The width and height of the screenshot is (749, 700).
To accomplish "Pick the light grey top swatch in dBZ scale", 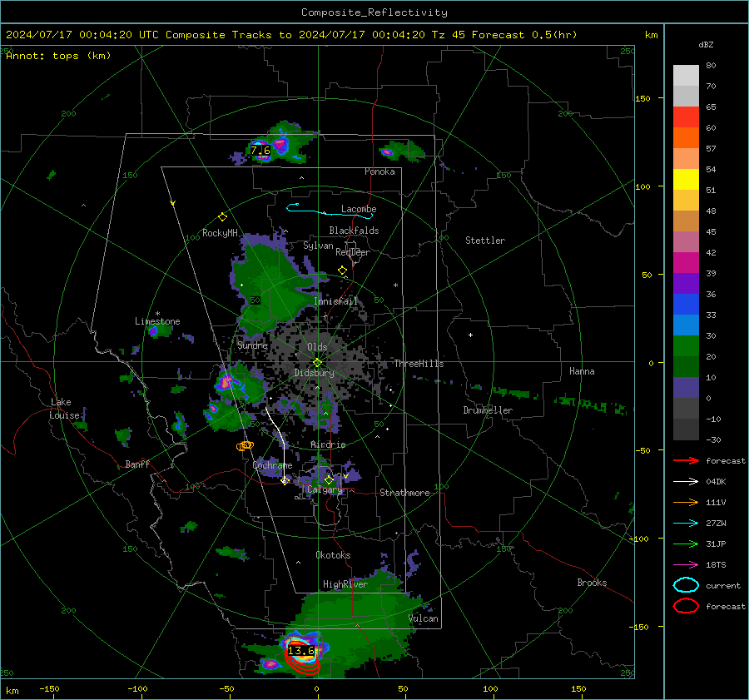I will click(x=686, y=75).
